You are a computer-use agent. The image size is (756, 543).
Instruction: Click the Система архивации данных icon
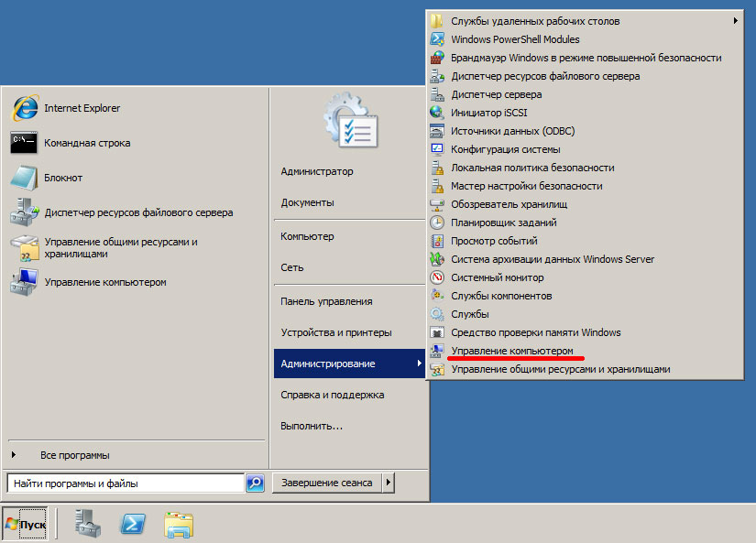pos(437,259)
